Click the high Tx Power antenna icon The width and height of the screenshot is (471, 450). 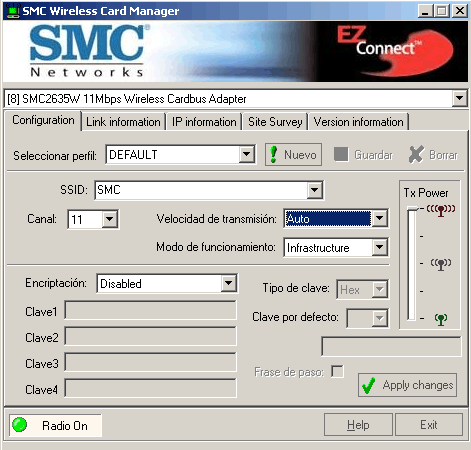(x=441, y=210)
